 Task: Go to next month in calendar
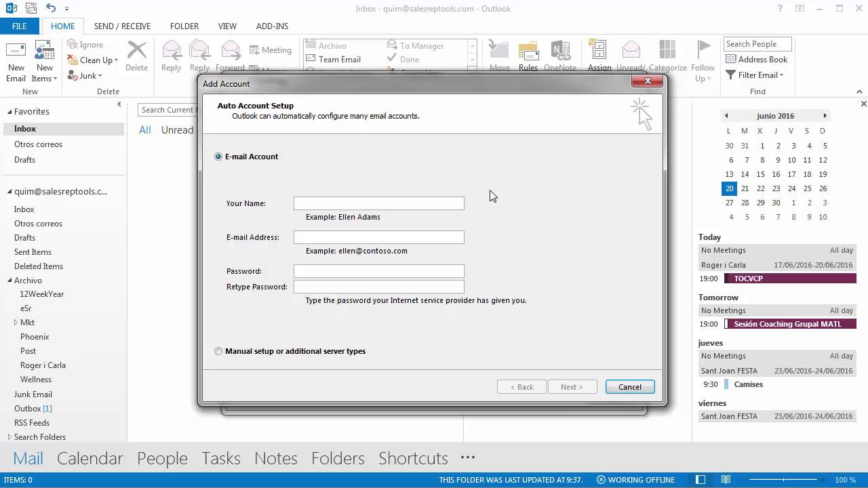825,116
